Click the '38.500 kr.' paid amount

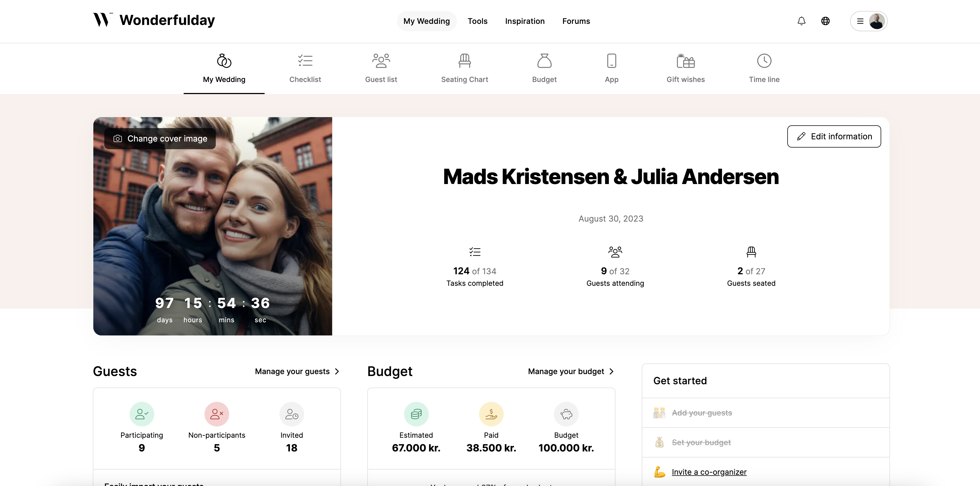coord(491,448)
